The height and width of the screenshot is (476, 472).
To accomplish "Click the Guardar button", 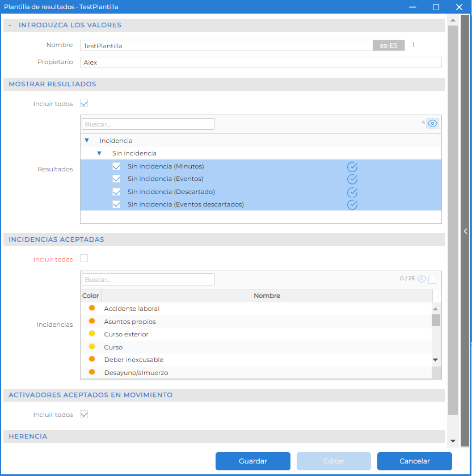I will pyautogui.click(x=253, y=461).
